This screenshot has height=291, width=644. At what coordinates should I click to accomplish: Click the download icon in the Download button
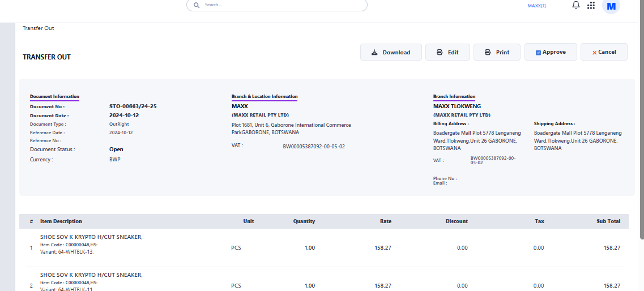374,52
